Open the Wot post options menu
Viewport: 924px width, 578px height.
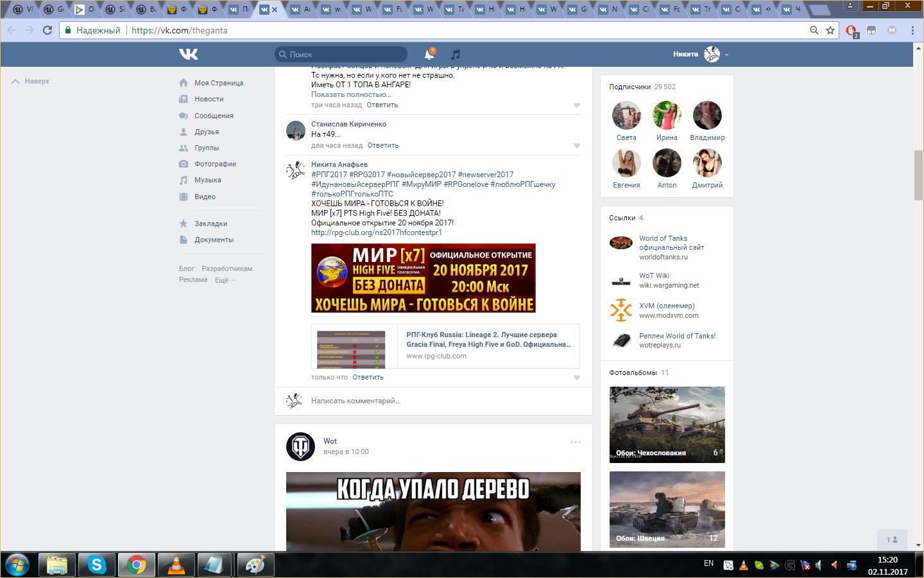(575, 442)
